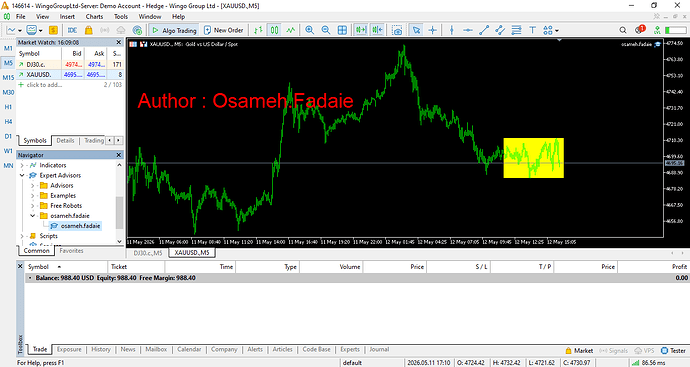Open the Market shopping bag icon
Image resolution: width=690 pixels, height=367 pixels.
[x=88, y=30]
